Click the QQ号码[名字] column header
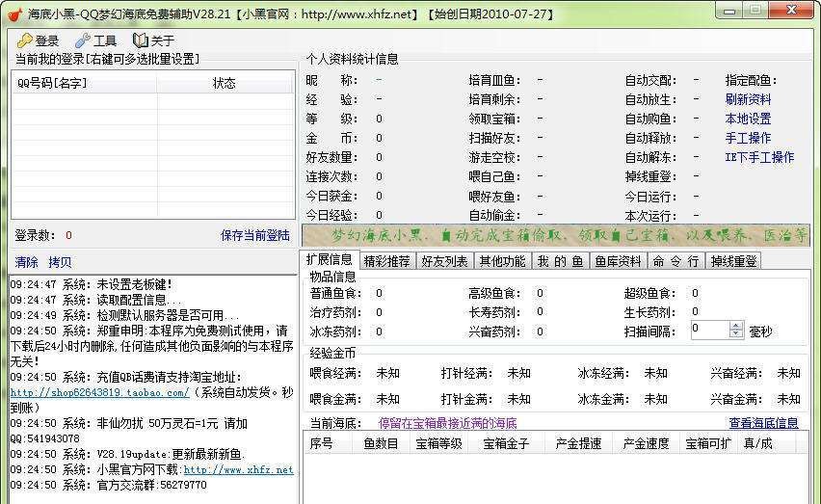 (84, 83)
